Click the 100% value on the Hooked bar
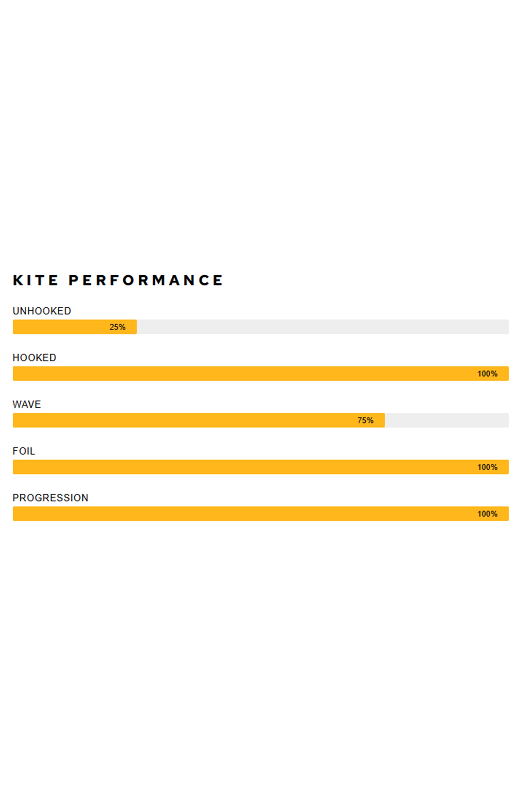This screenshot has width=532, height=798. coord(487,374)
